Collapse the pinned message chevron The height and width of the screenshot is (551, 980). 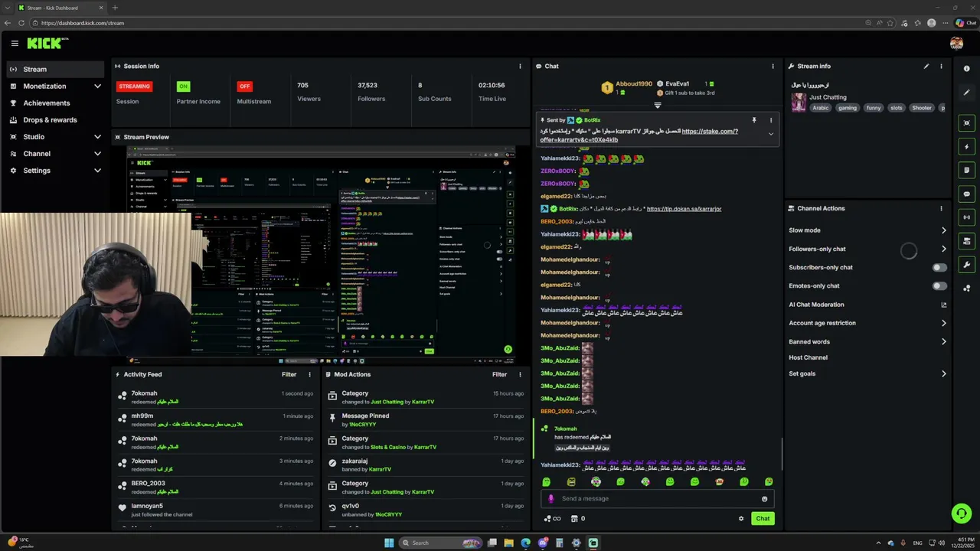pos(771,135)
